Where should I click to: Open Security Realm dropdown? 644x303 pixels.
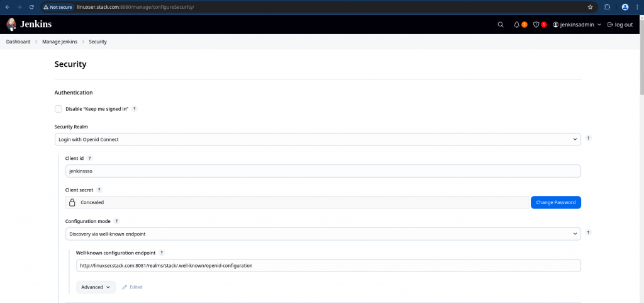[318, 139]
